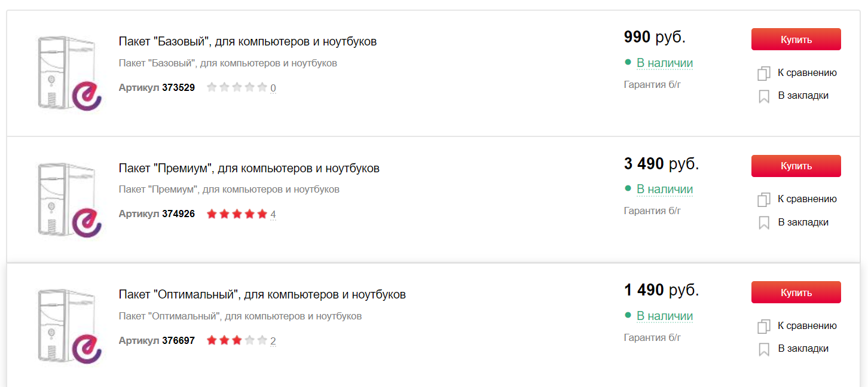Open Пакет "Премиум" product title link

click(249, 169)
